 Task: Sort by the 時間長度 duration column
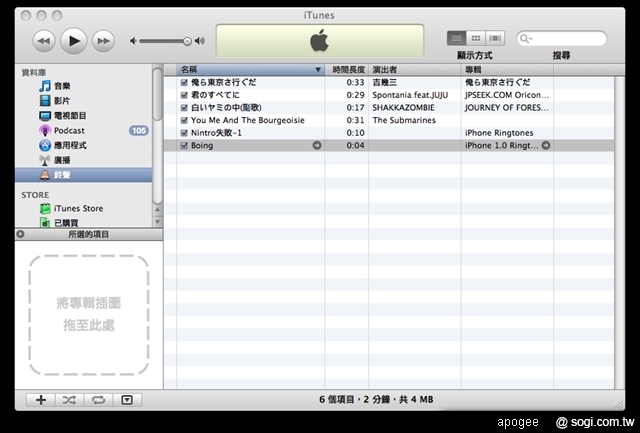click(x=347, y=70)
